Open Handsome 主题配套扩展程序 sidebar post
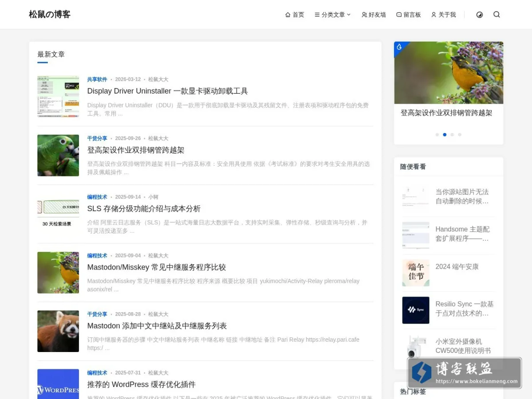This screenshot has width=532, height=399. point(462,234)
